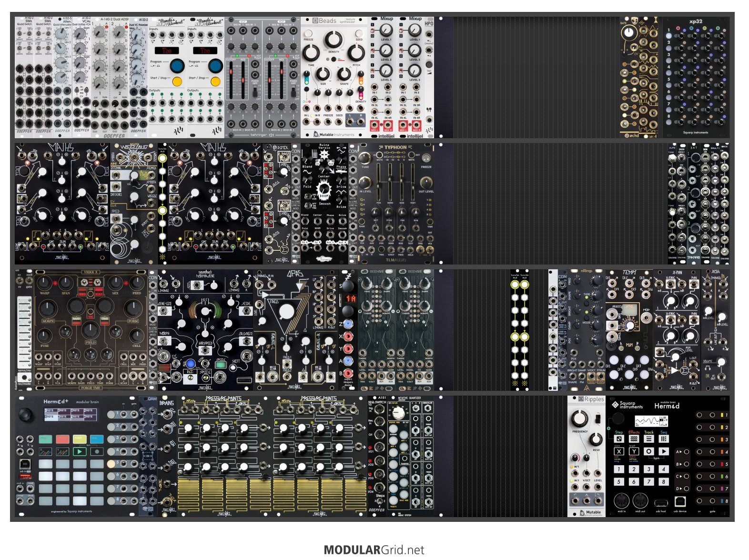Click the red effects pad on Hermod+
Image resolution: width=749 pixels, height=560 pixels.
62,439
